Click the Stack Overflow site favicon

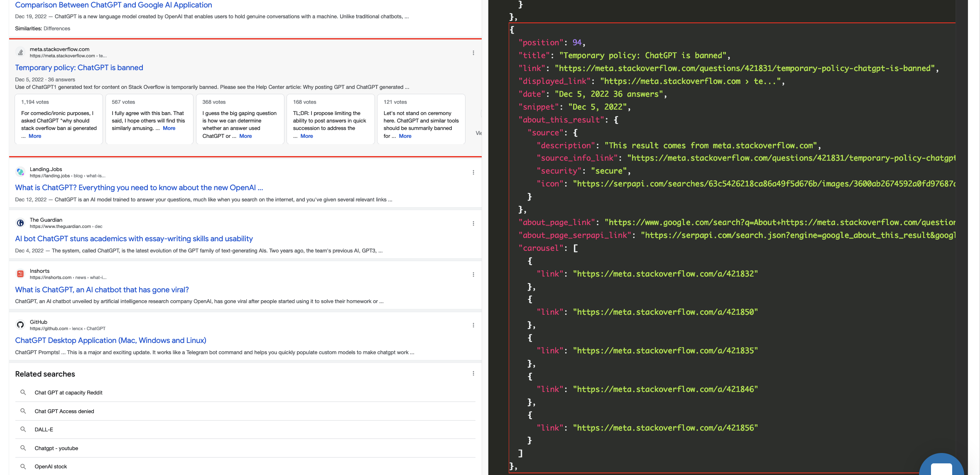pos(20,52)
